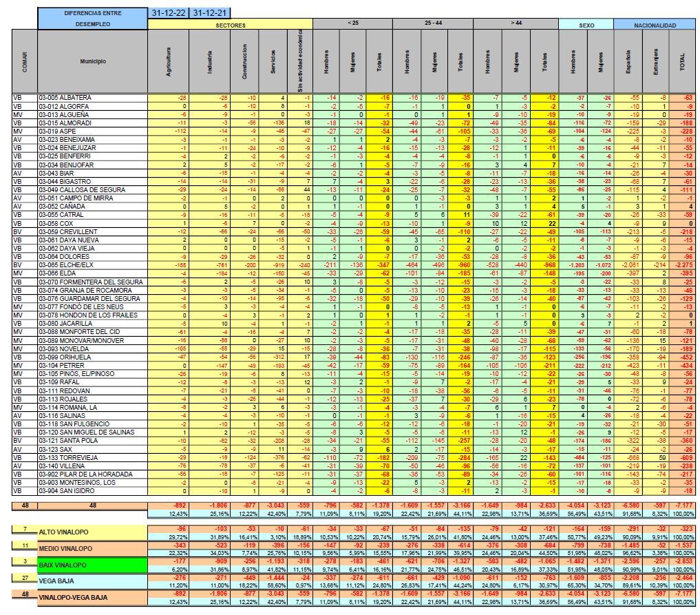Select the VEGA BAJA summary label

pyautogui.click(x=92, y=580)
